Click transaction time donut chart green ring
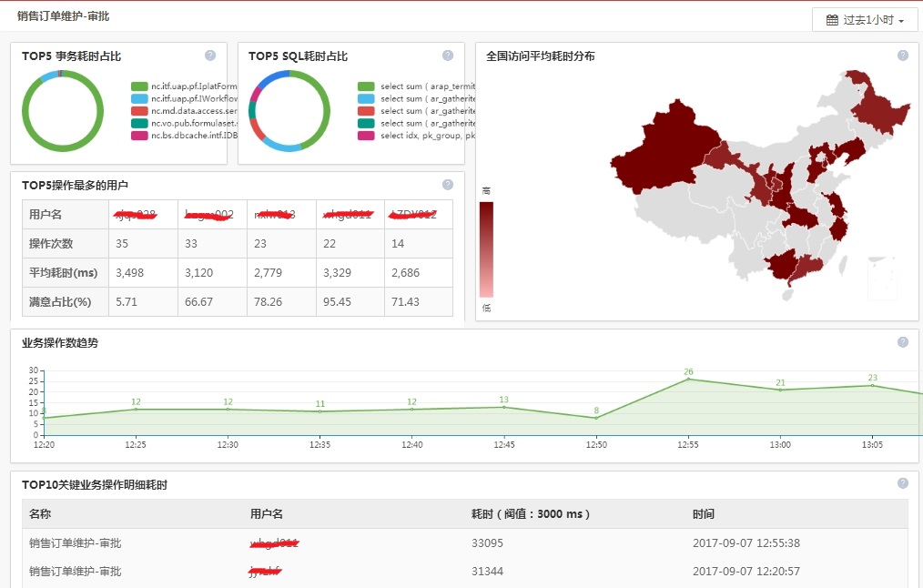This screenshot has width=923, height=588. [x=63, y=147]
